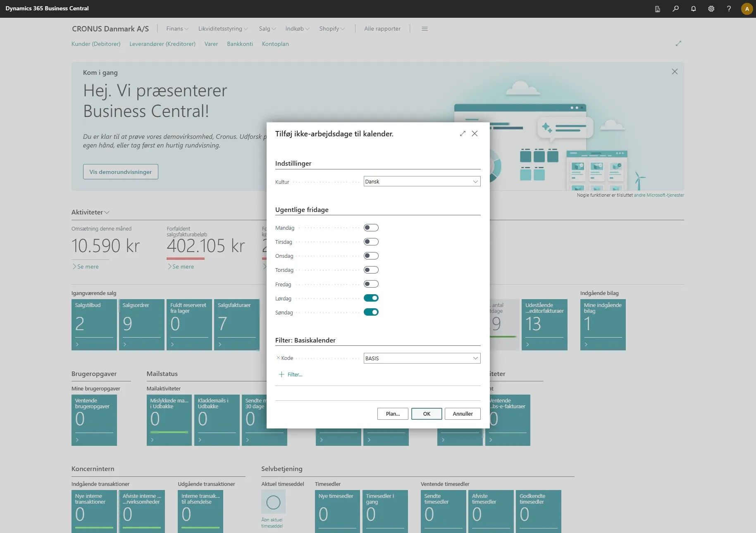Viewport: 756px width, 533px height.
Task: Click the user account avatar
Action: pyautogui.click(x=747, y=9)
